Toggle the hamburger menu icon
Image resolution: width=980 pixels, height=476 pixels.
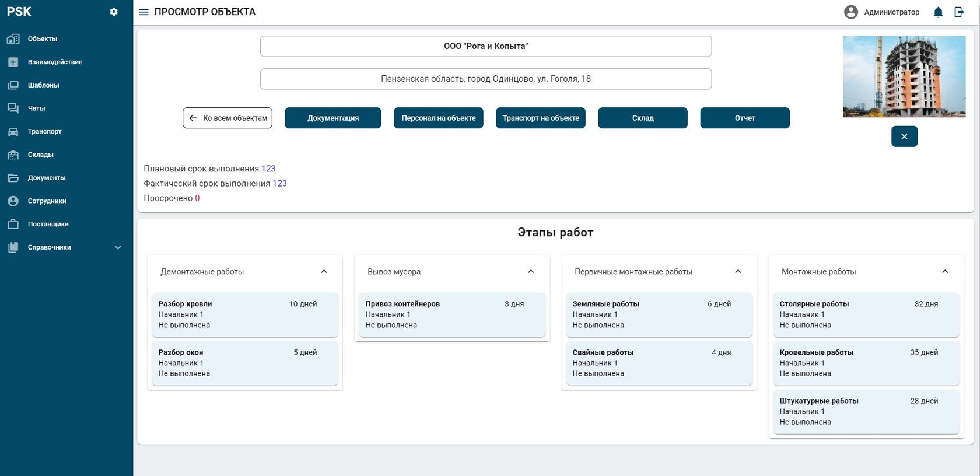coord(143,12)
